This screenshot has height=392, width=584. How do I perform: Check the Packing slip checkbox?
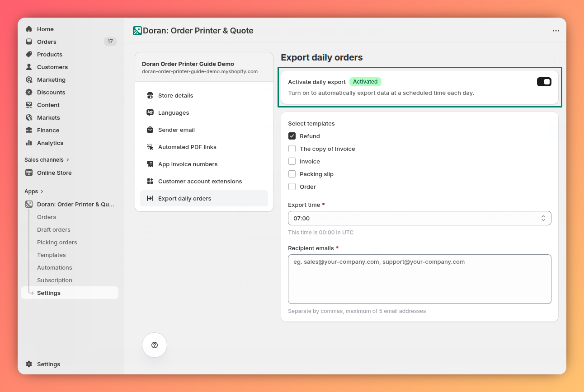coord(292,174)
